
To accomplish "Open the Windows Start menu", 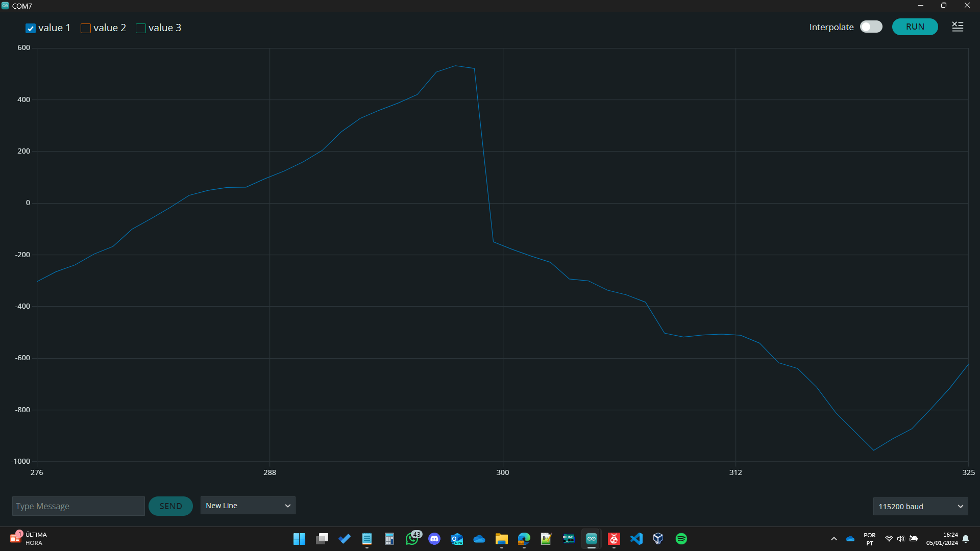I will click(299, 539).
